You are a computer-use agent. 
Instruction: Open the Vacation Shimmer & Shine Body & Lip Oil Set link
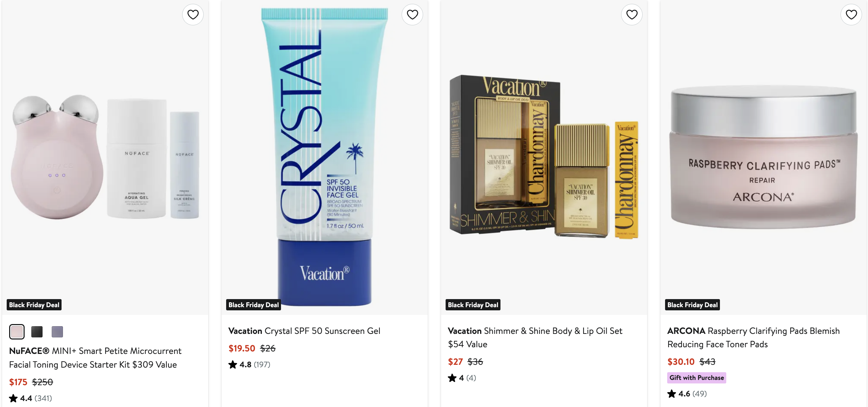(535, 337)
